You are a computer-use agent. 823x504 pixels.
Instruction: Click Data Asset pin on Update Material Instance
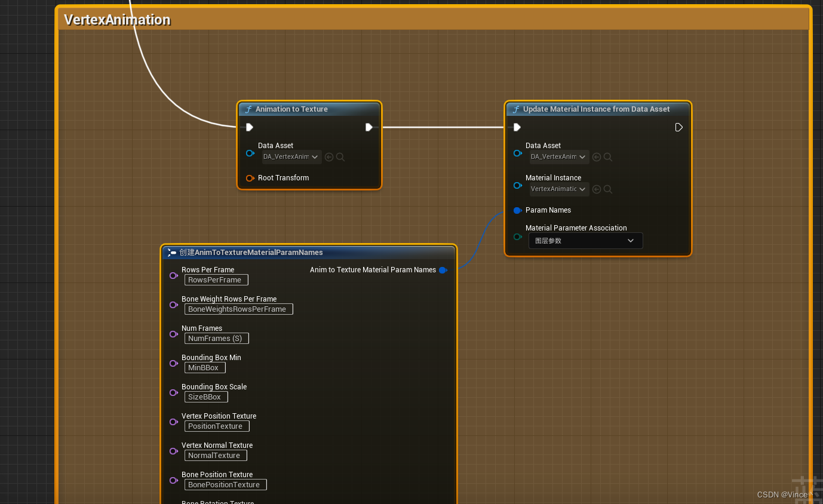coord(518,153)
